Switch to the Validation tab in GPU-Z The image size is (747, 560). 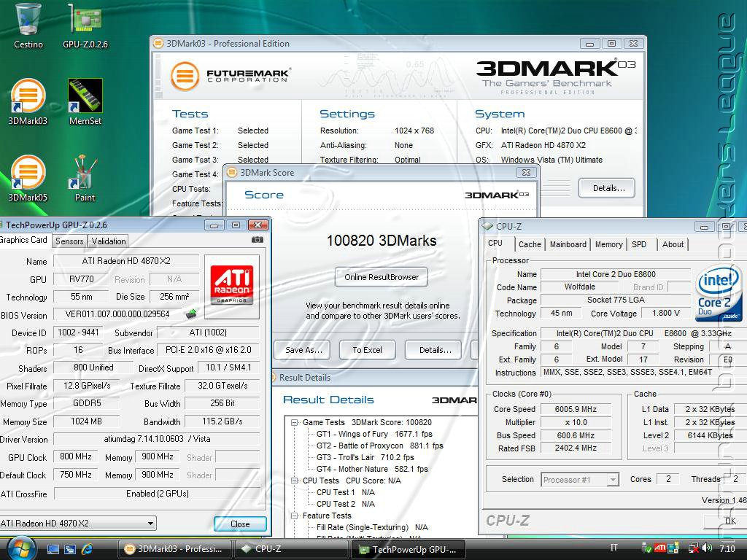[109, 241]
